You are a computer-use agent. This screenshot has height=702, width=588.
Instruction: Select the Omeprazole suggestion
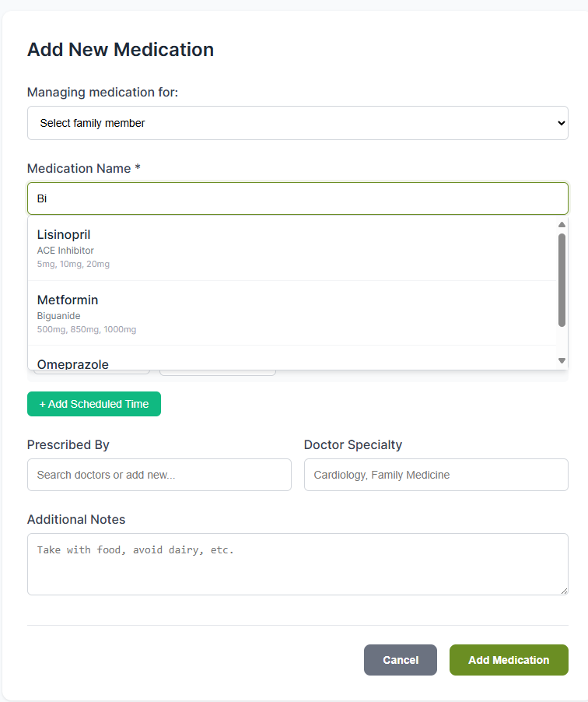(73, 363)
